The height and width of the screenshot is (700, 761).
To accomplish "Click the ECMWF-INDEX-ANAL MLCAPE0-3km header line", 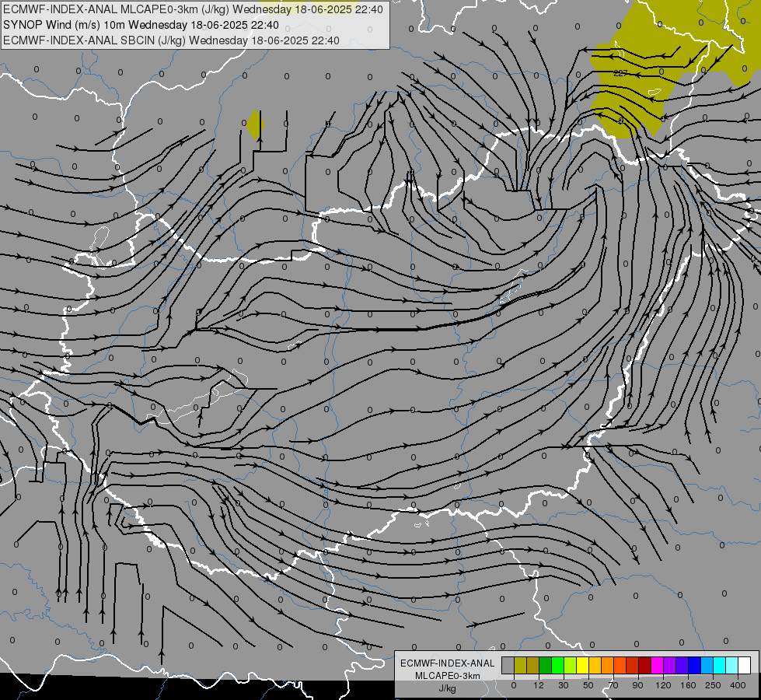I will point(193,9).
